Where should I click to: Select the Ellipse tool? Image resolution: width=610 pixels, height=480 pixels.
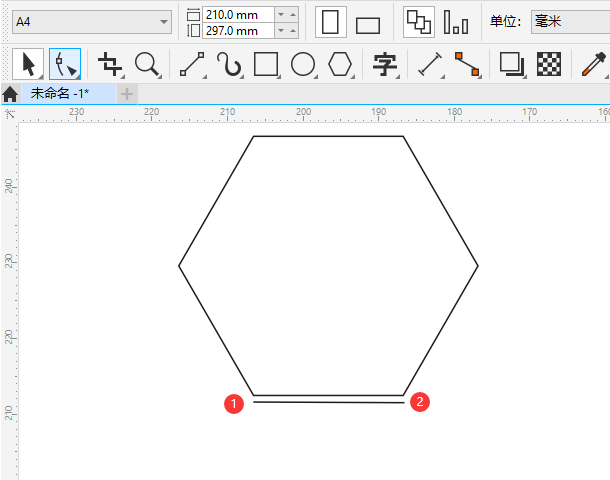pyautogui.click(x=303, y=65)
